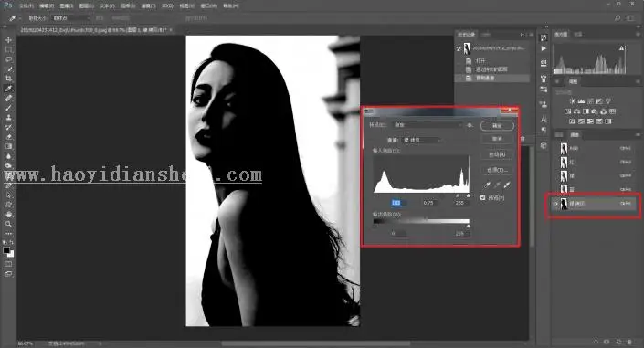Pick the black point eyedropper in Levels
This screenshot has height=348, width=644.
click(488, 185)
